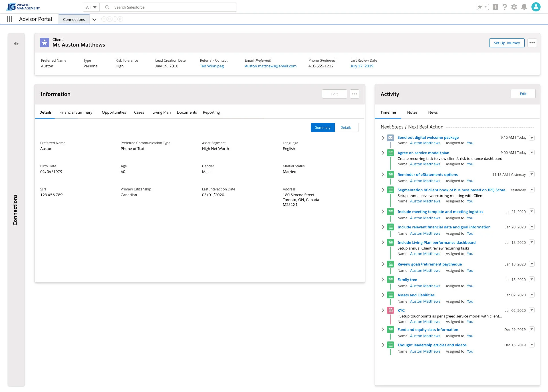Viewport: 548px width, 392px height.
Task: Switch to the Financial Summary tab
Action: (76, 112)
